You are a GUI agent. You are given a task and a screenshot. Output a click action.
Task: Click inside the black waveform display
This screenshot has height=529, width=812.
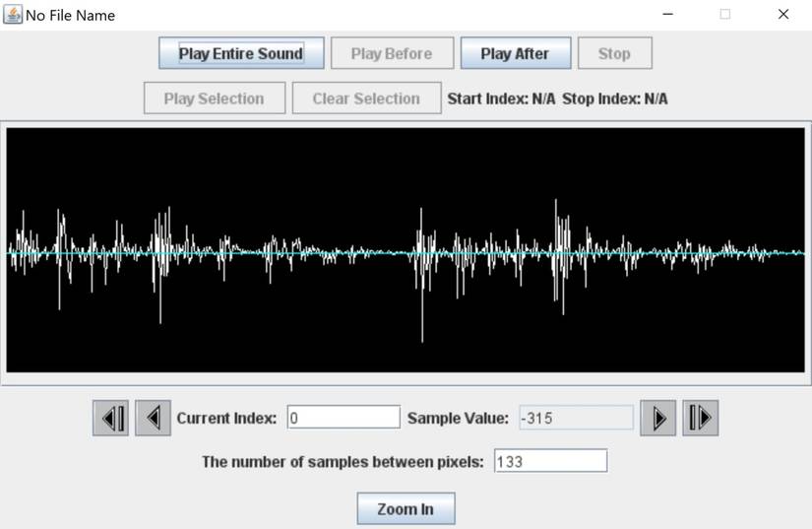click(x=406, y=250)
